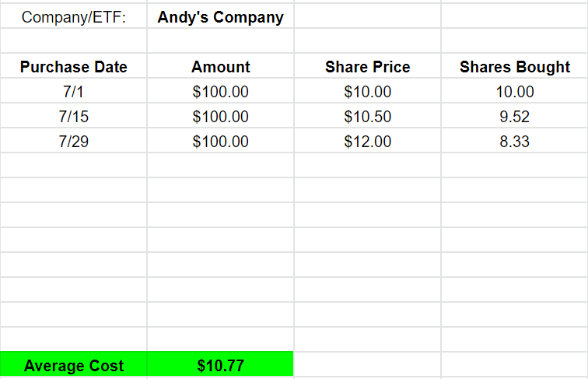Screen dimensions: 588x379
Task: Select the 8.33 shares bought cell
Action: point(515,141)
